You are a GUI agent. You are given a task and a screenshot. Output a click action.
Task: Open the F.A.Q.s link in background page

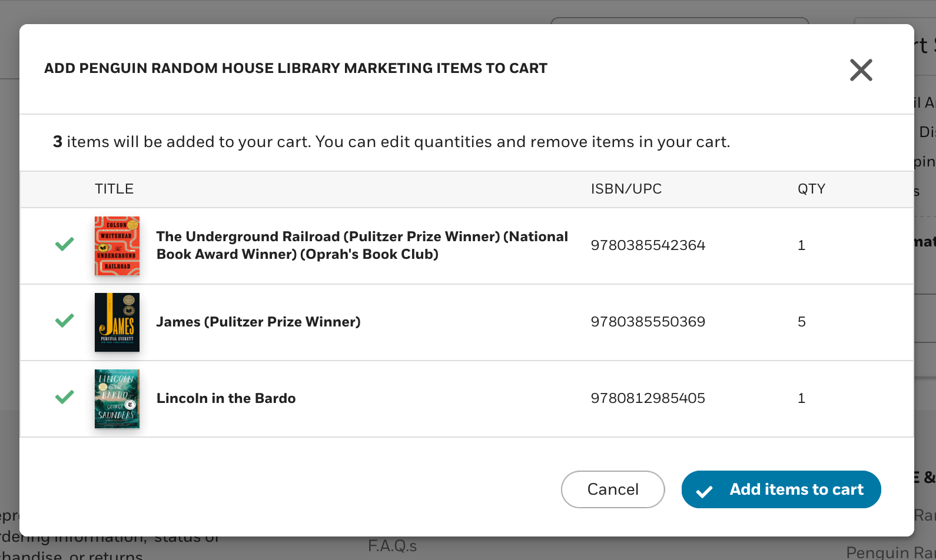point(392,546)
